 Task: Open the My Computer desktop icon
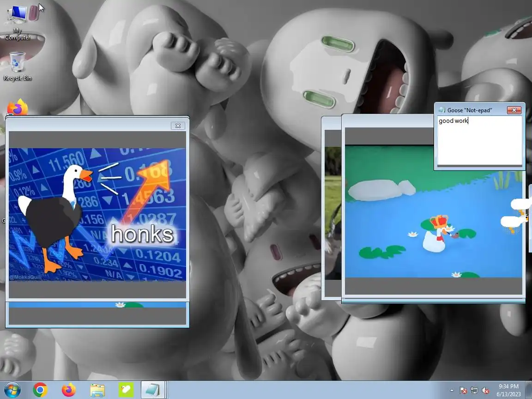point(18,22)
